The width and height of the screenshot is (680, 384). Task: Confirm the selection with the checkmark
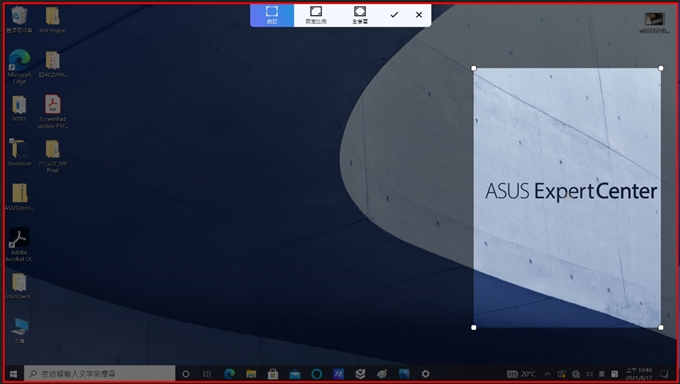pos(394,15)
